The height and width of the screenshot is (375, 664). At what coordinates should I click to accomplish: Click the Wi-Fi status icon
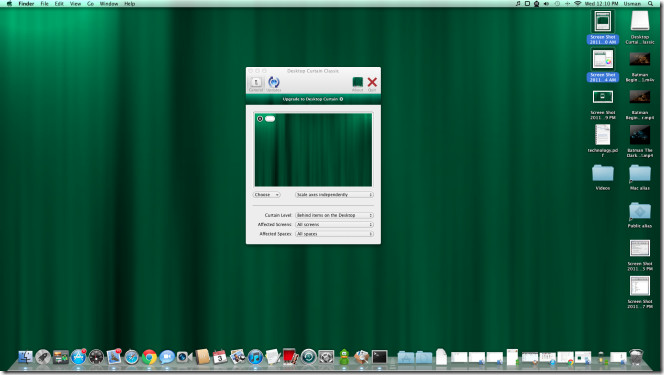(578, 3)
